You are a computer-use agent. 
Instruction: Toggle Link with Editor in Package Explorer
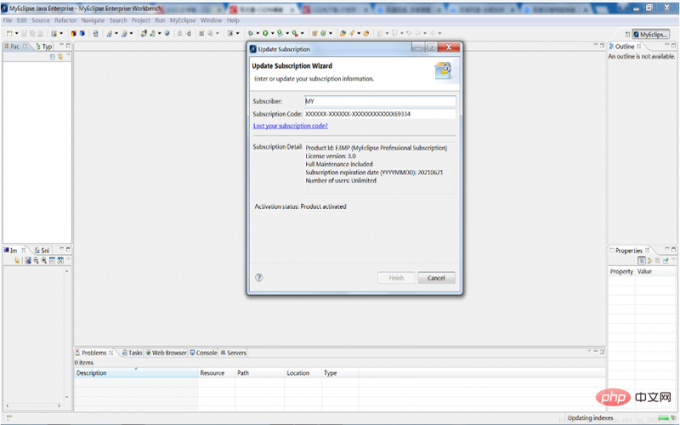click(60, 57)
